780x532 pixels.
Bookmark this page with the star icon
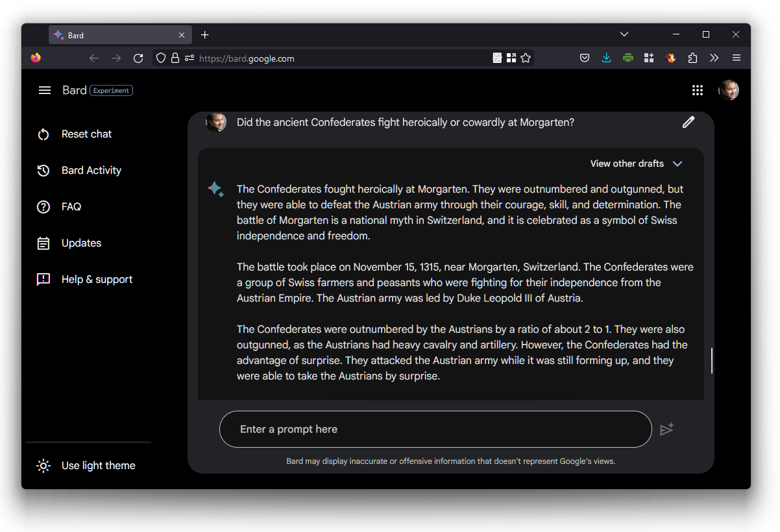click(526, 58)
